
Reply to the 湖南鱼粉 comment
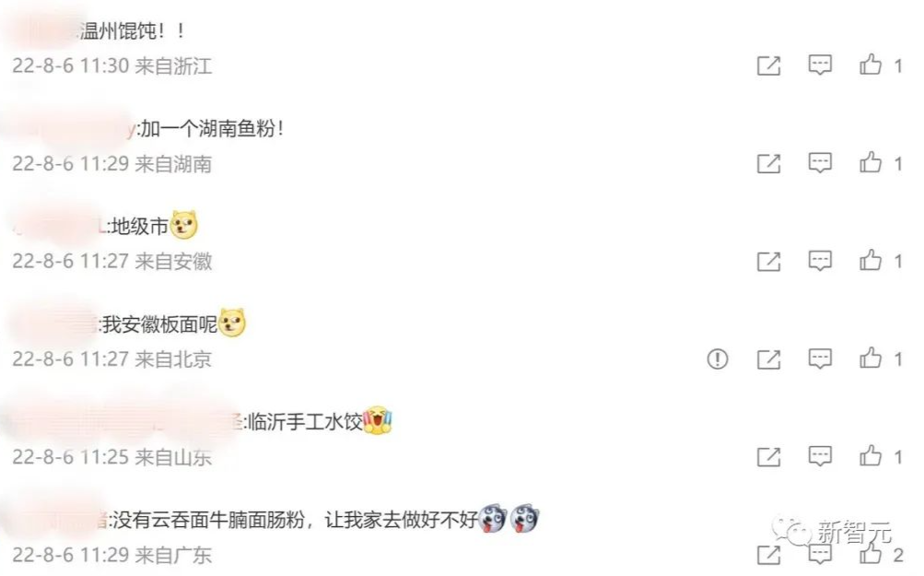point(820,163)
